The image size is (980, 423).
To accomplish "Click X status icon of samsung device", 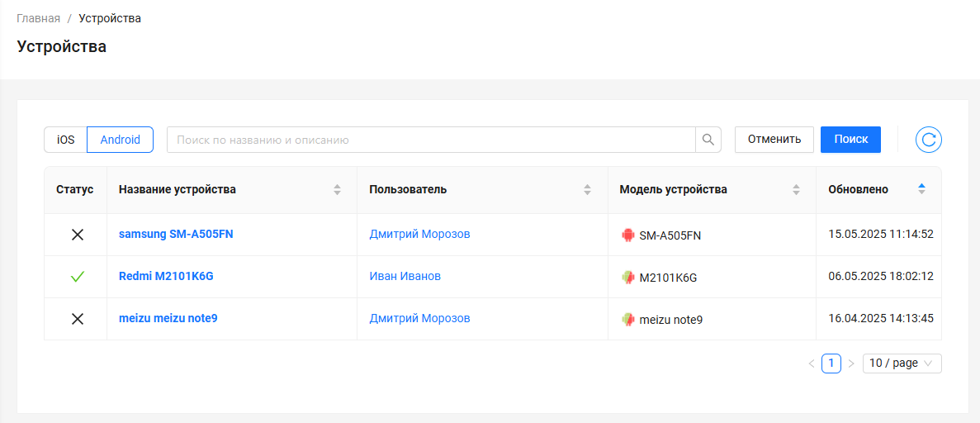I will point(78,235).
